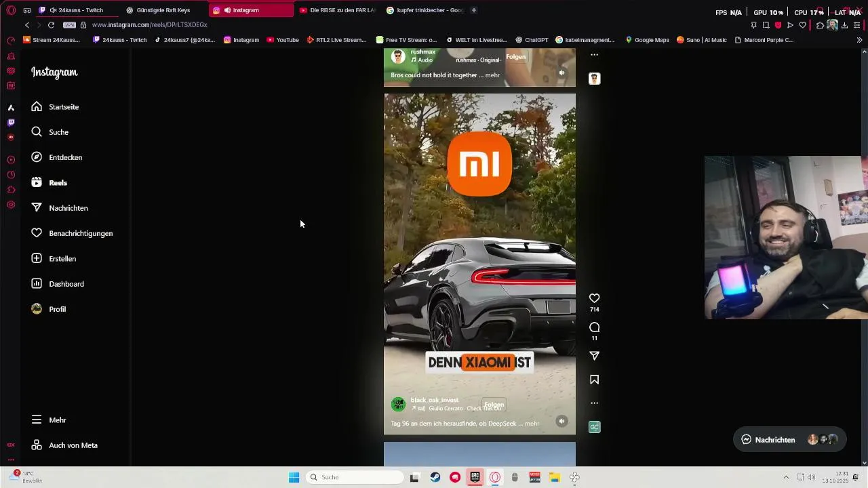This screenshot has height=488, width=868.
Task: Unmute the Xiaomi reel sound
Action: tap(561, 422)
